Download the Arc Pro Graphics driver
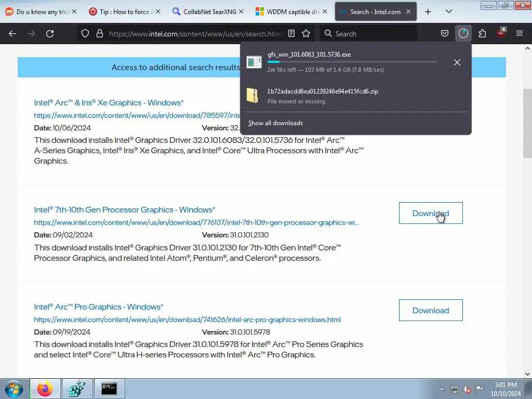The image size is (532, 399). tap(431, 310)
